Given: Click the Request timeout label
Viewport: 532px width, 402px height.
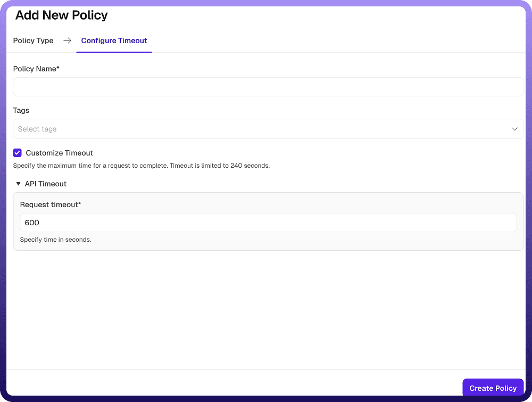Looking at the screenshot, I should point(51,204).
